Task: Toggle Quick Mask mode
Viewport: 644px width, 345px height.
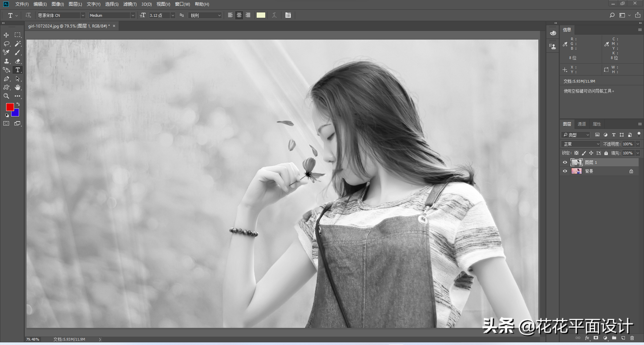Action: pos(6,124)
